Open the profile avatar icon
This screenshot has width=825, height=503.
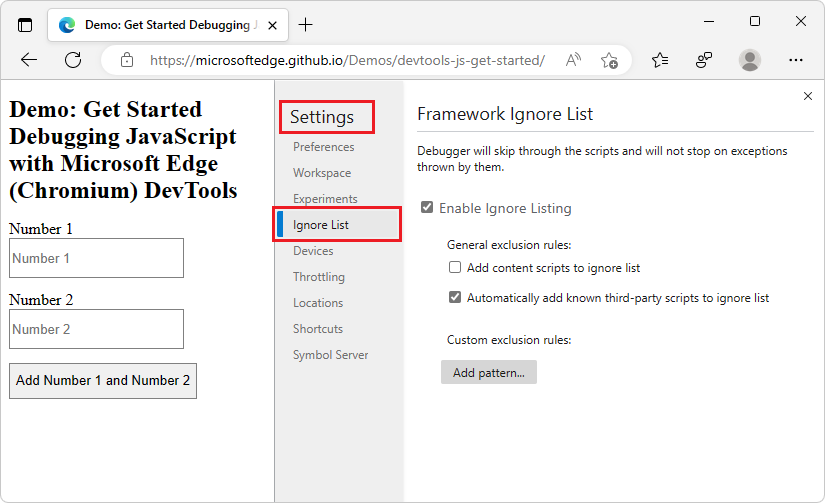(x=749, y=60)
